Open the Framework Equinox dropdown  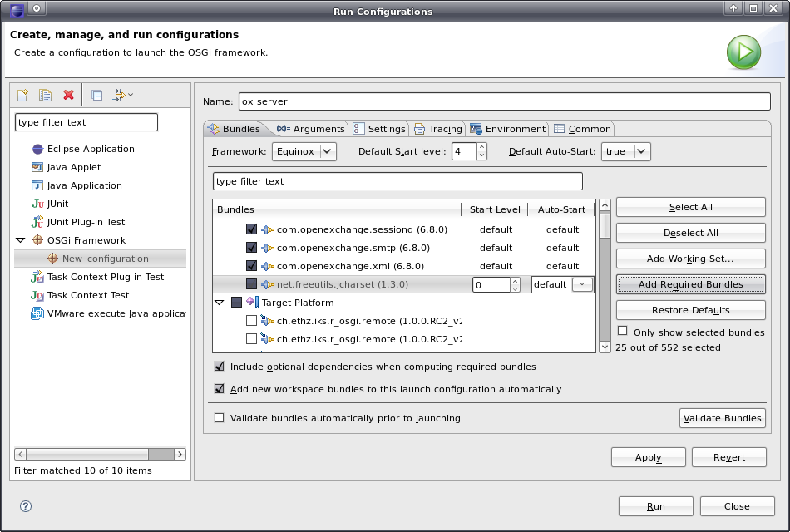pos(327,151)
